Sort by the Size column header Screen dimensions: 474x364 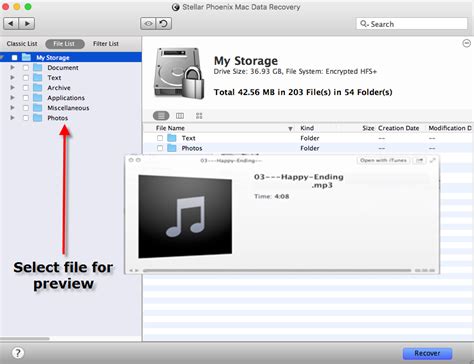368,128
